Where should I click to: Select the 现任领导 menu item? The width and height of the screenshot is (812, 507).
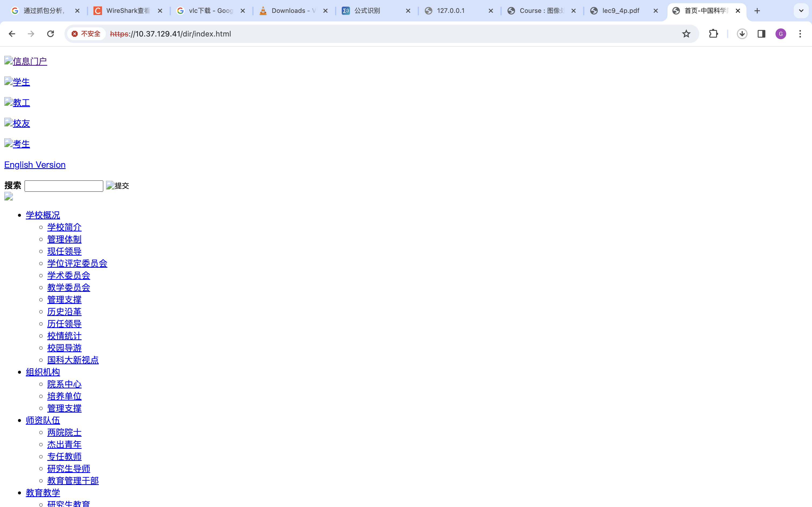tap(64, 251)
